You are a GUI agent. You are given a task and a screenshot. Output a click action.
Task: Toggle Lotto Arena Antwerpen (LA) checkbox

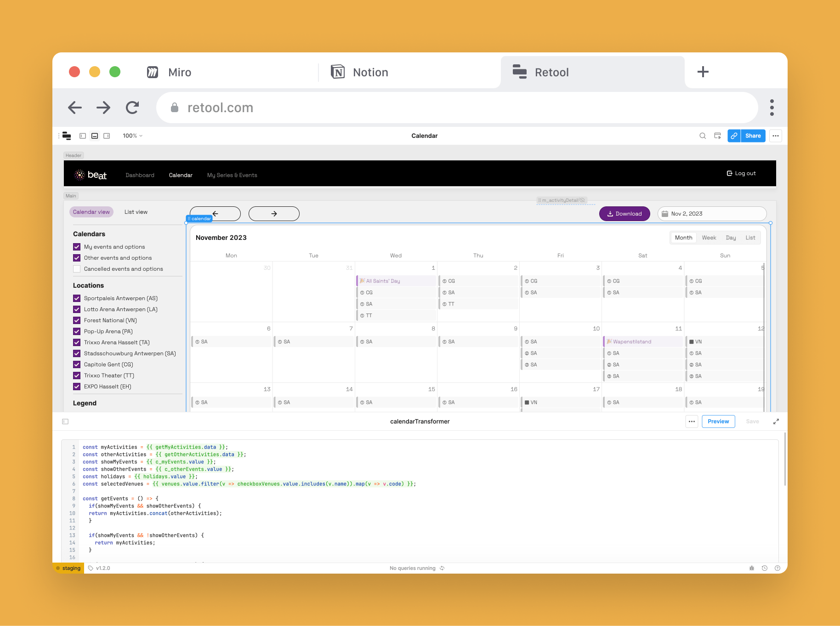point(77,309)
